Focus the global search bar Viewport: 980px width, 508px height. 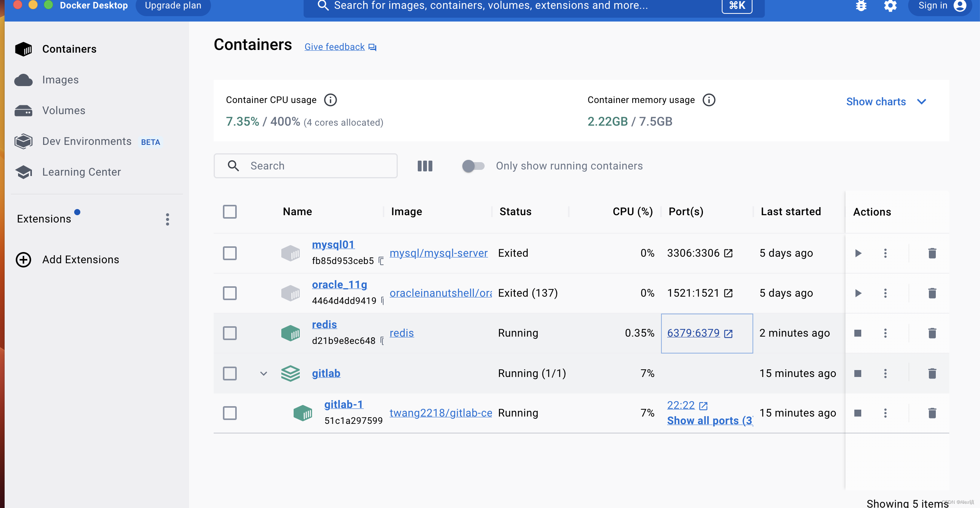click(534, 6)
